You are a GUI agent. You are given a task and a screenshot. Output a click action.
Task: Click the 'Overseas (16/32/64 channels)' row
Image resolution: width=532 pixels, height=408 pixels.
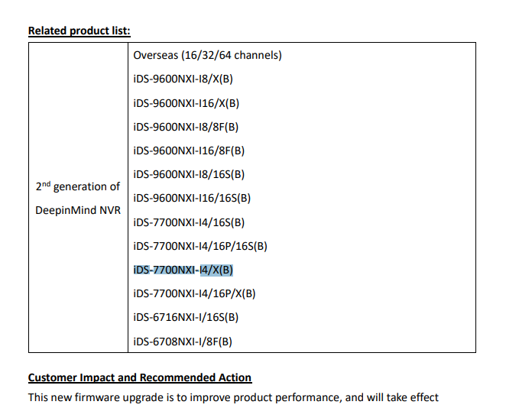click(x=208, y=55)
